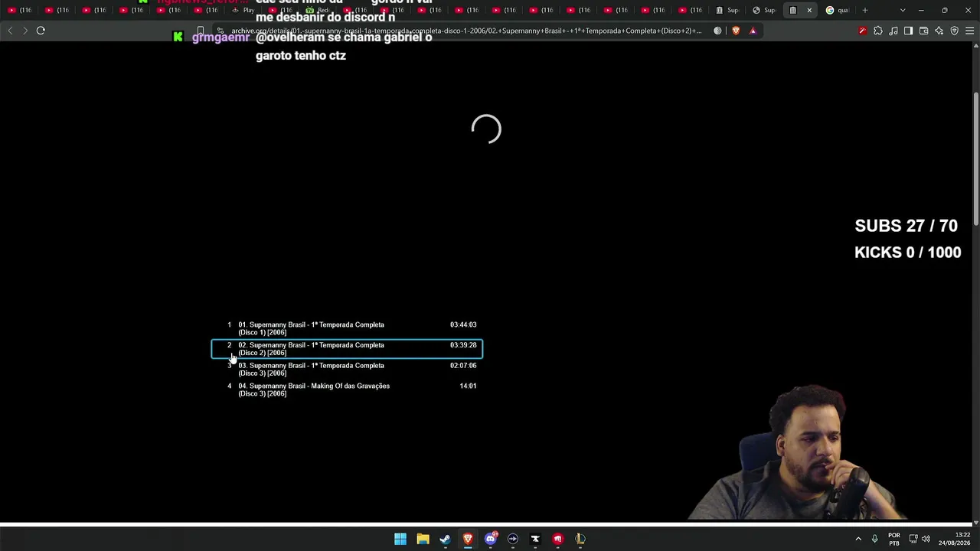The width and height of the screenshot is (980, 551).
Task: Open File Explorer from the taskbar
Action: click(x=423, y=539)
